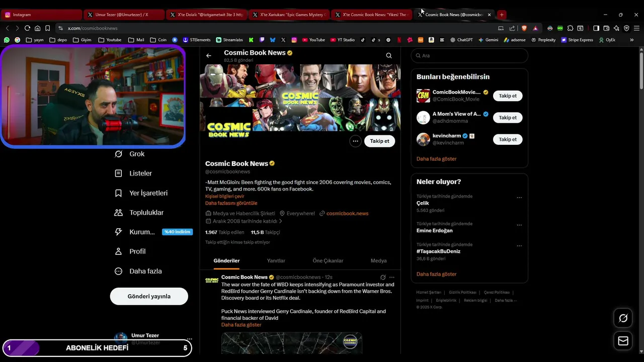Open Profil in the sidebar
644x362 pixels.
pyautogui.click(x=130, y=251)
